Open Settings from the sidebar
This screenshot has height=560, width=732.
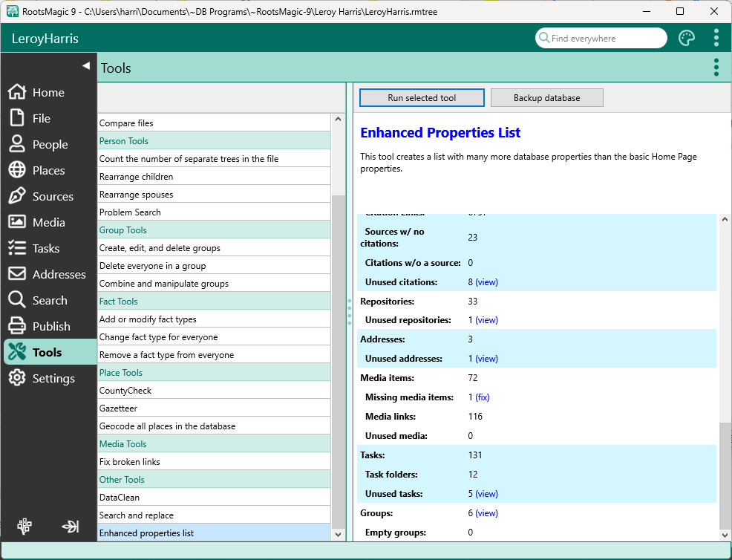point(53,379)
